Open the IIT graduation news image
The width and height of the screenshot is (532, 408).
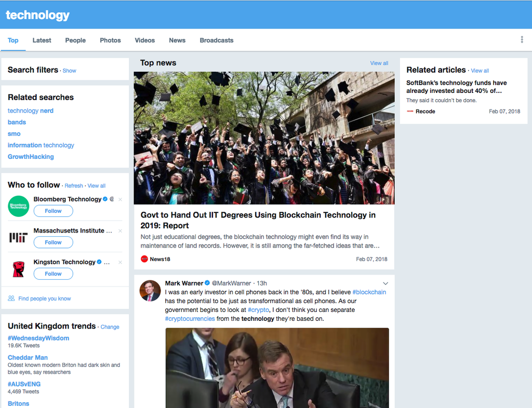pyautogui.click(x=264, y=138)
